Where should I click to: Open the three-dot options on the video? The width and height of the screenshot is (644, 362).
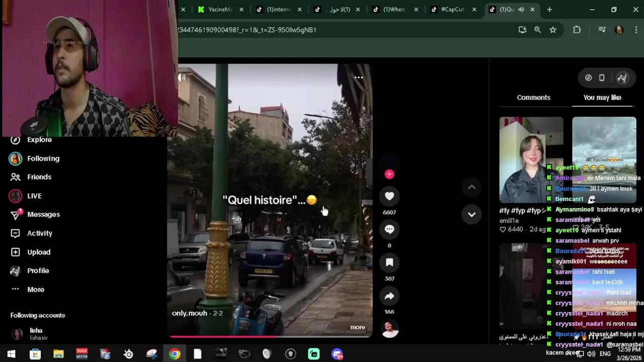359,77
